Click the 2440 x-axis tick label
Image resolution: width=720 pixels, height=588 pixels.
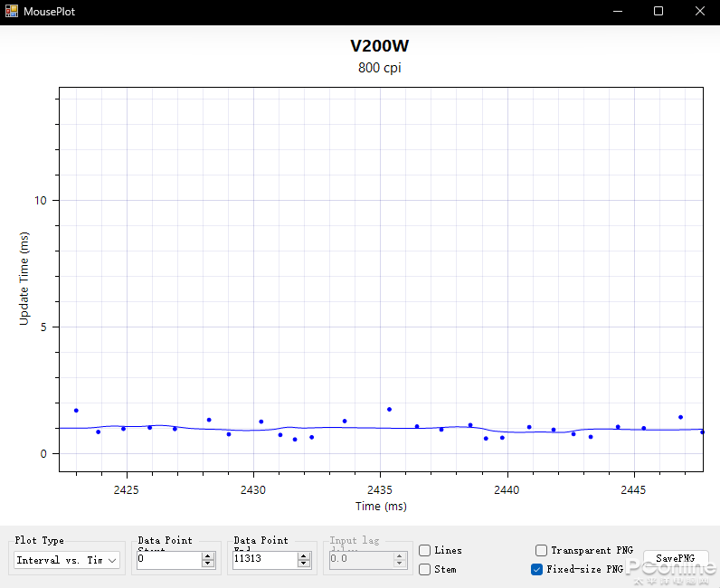click(x=507, y=489)
